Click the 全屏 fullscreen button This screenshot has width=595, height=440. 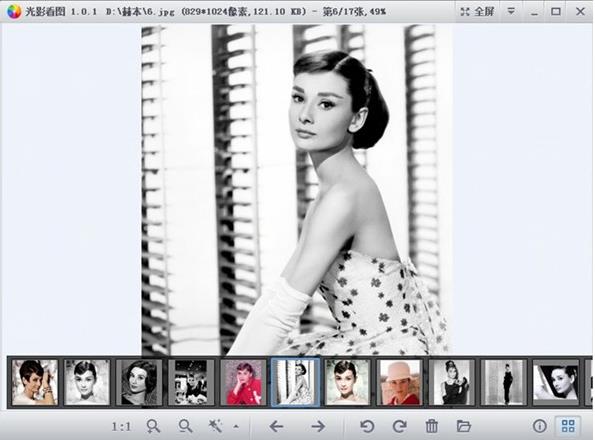pyautogui.click(x=478, y=11)
